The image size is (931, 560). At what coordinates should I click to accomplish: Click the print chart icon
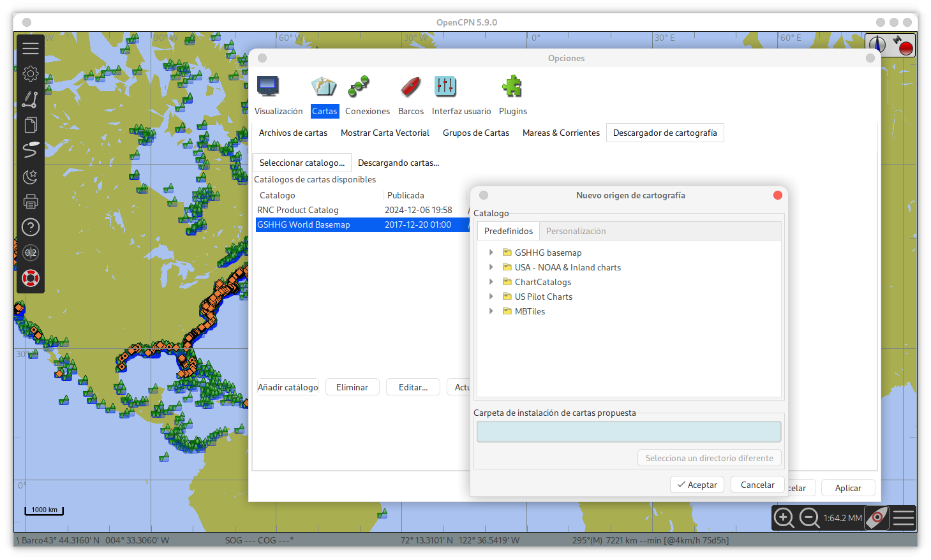pyautogui.click(x=31, y=202)
